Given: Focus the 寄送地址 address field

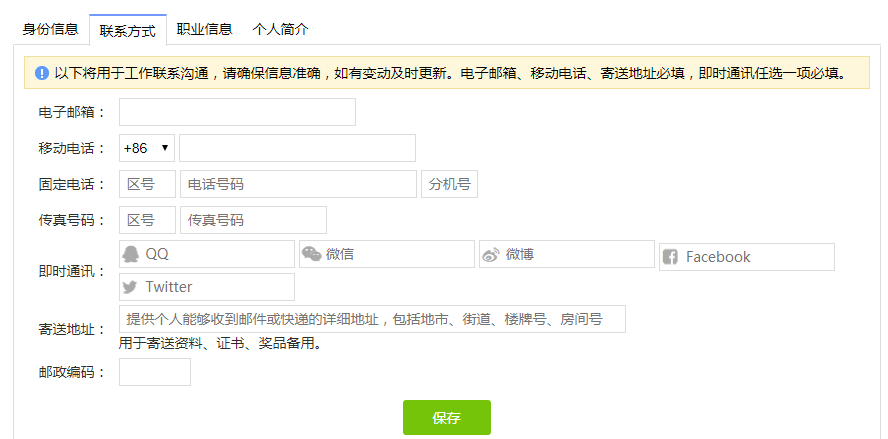Looking at the screenshot, I should 372,319.
